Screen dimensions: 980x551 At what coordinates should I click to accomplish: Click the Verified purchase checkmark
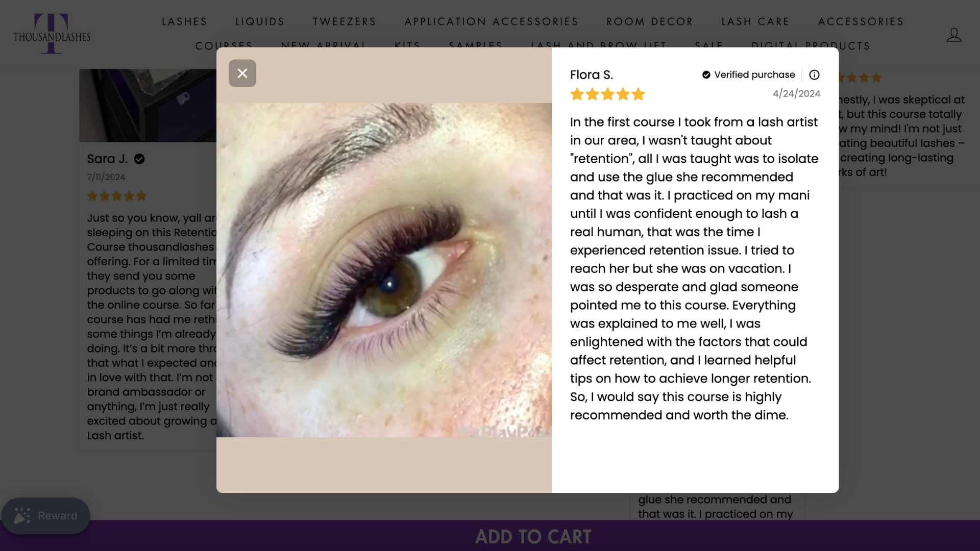tap(706, 75)
